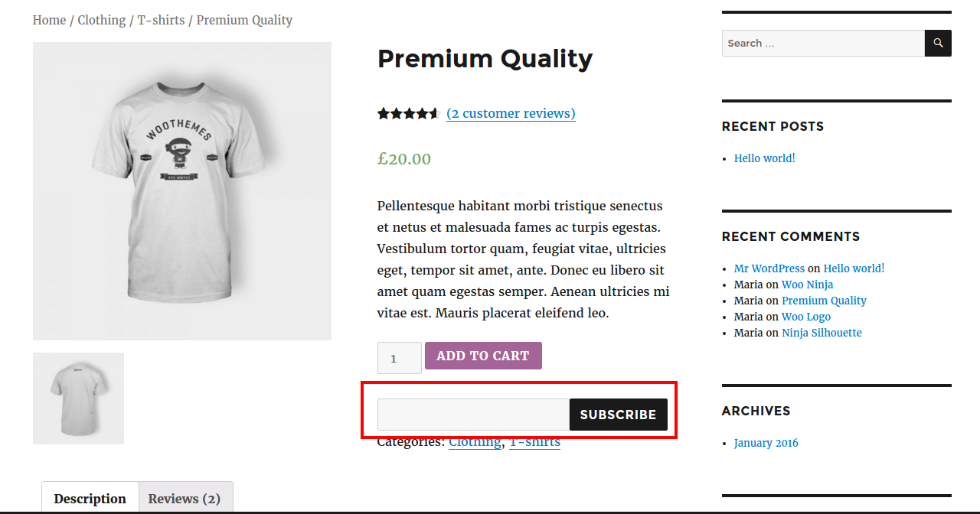980x514 pixels.
Task: Open the January 2016 archive
Action: (766, 443)
